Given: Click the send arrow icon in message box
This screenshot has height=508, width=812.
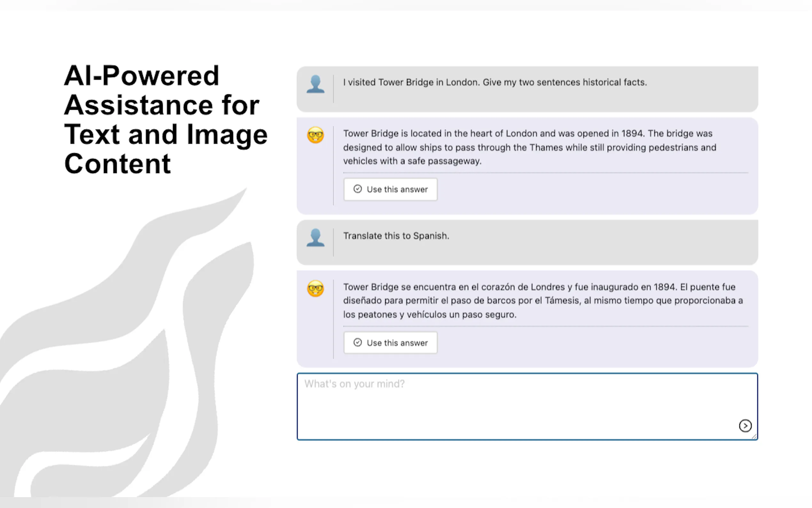Looking at the screenshot, I should coord(745,426).
